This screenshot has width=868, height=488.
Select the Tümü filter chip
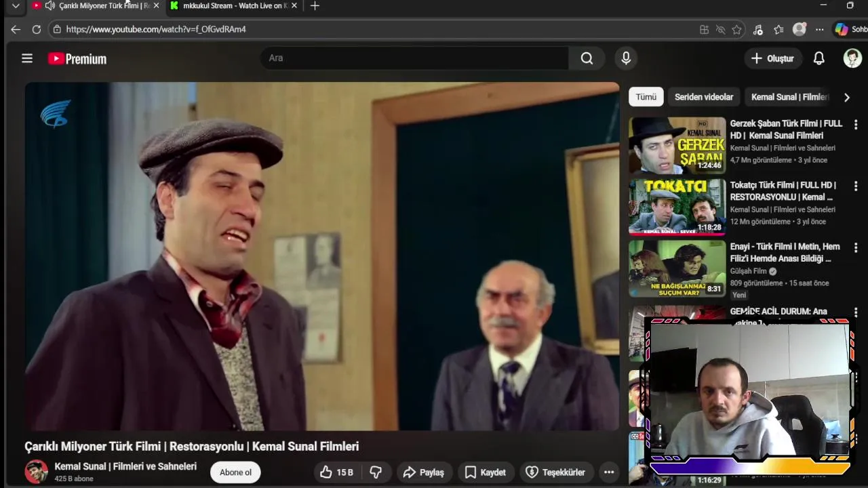click(x=646, y=97)
